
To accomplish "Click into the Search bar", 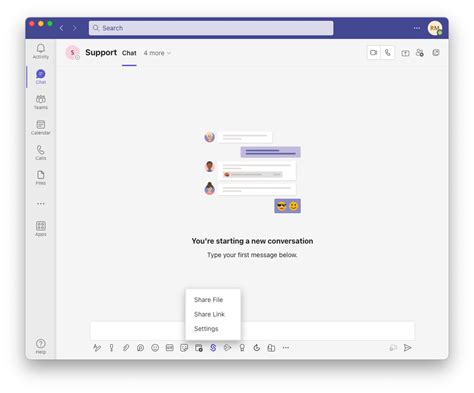I will [x=211, y=28].
